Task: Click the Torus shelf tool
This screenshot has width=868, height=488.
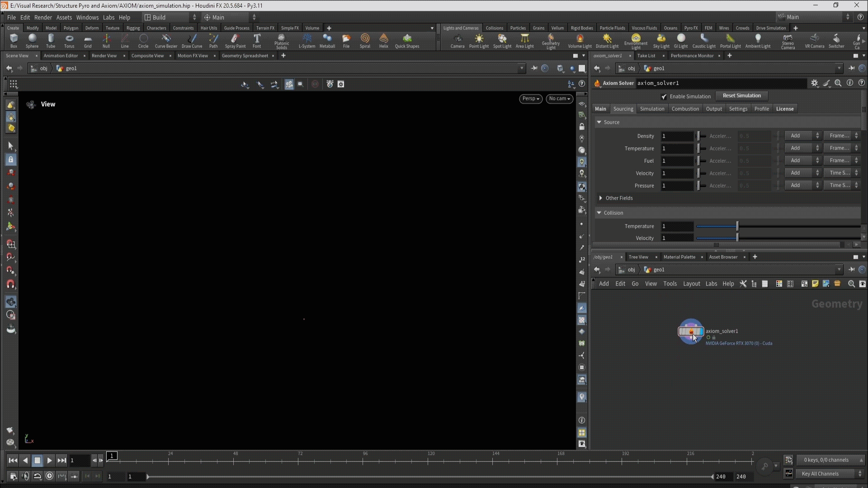Action: tap(69, 40)
